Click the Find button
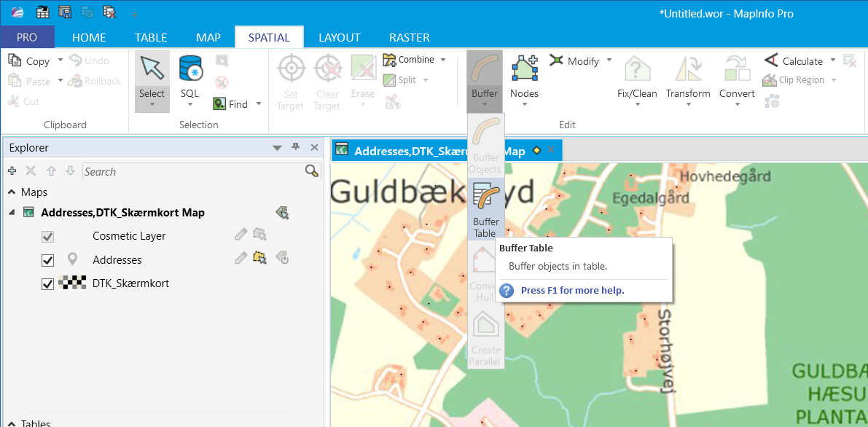The width and height of the screenshot is (868, 427). point(231,104)
